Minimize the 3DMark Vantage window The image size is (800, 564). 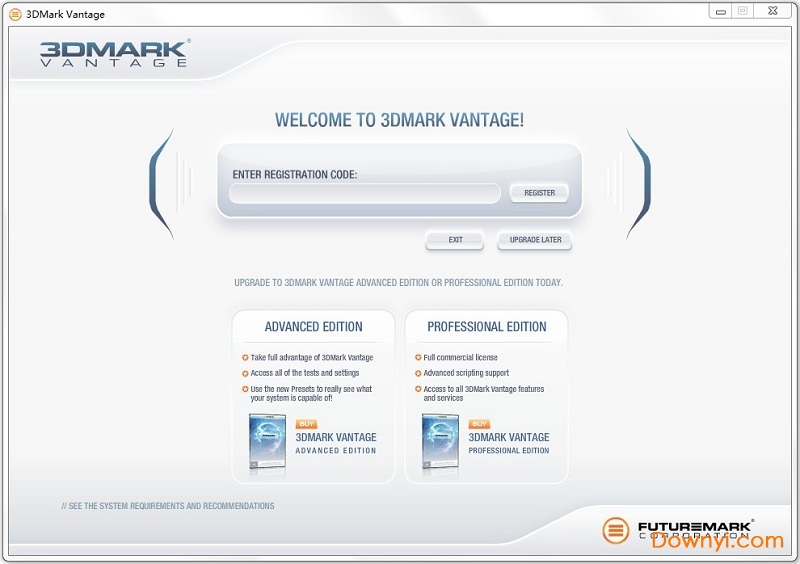pos(718,11)
